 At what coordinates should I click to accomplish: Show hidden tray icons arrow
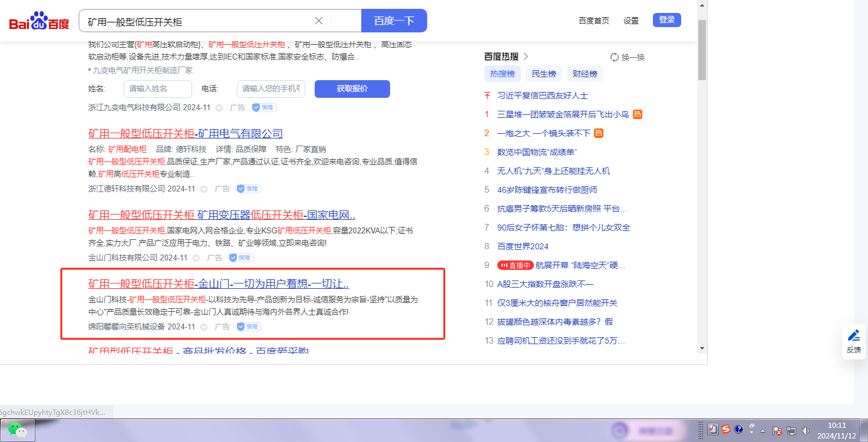pyautogui.click(x=763, y=431)
